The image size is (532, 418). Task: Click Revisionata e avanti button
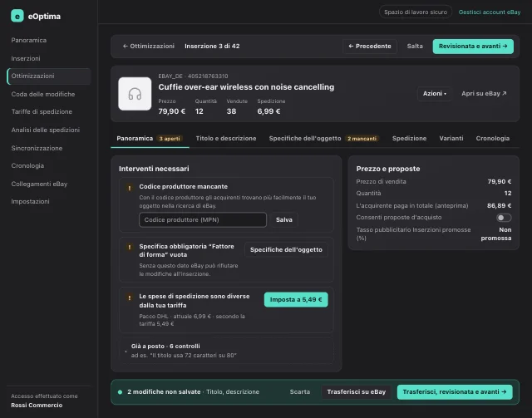pos(473,47)
